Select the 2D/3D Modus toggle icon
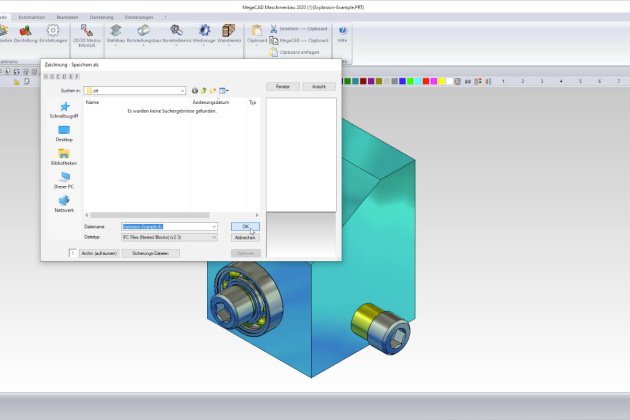Viewport: 630px width, 420px height. (x=86, y=34)
